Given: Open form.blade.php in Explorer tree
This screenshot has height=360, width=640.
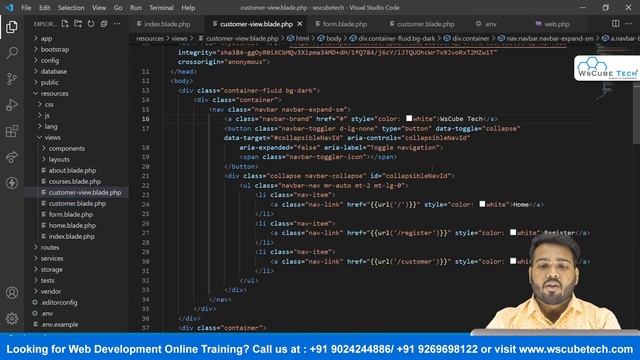Looking at the screenshot, I should click(71, 214).
